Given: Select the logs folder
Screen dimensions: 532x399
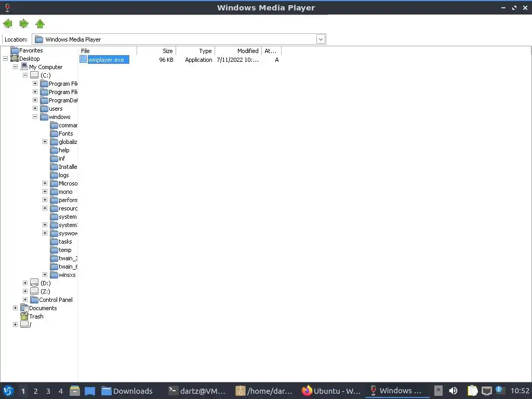Looking at the screenshot, I should pyautogui.click(x=64, y=175).
